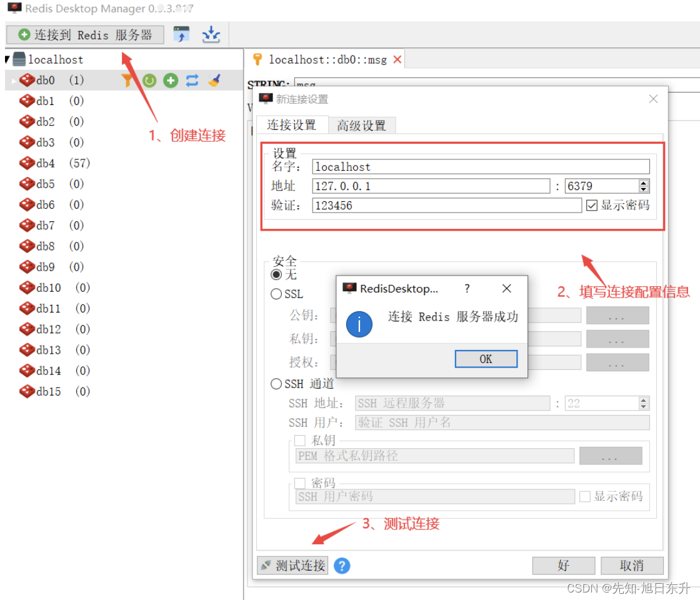The image size is (700, 600).
Task: Click the SSH username field
Action: (x=502, y=422)
